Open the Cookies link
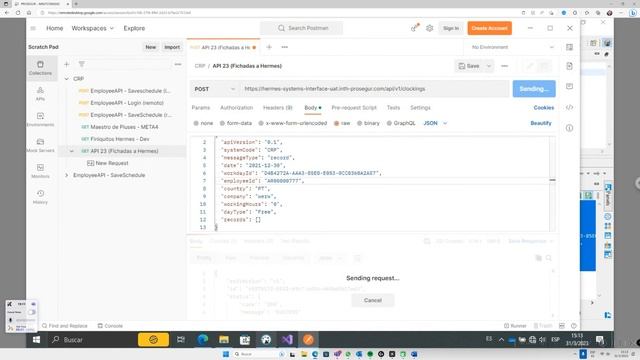Image resolution: width=640 pixels, height=360 pixels. coord(544,108)
